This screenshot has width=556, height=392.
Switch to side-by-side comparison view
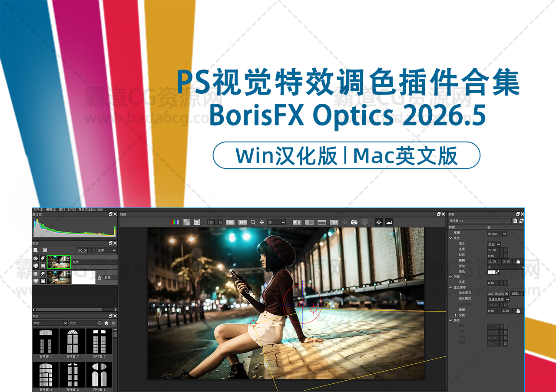(309, 222)
